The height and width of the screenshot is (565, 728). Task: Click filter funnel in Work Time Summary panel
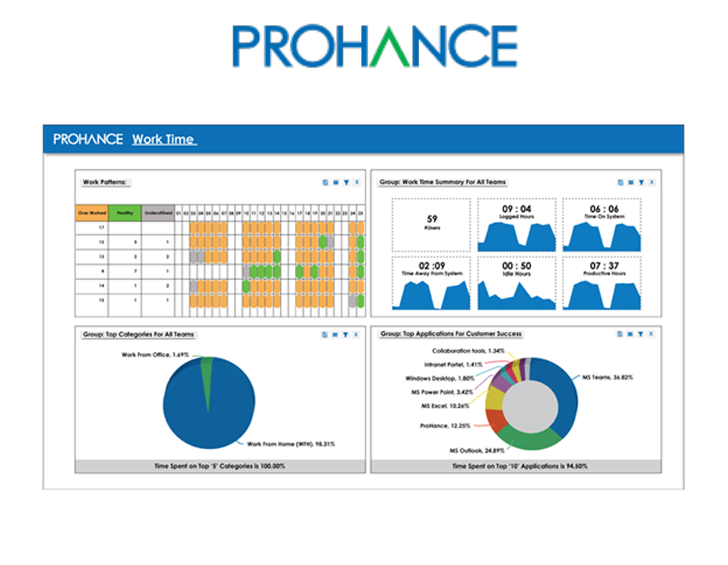pos(641,183)
